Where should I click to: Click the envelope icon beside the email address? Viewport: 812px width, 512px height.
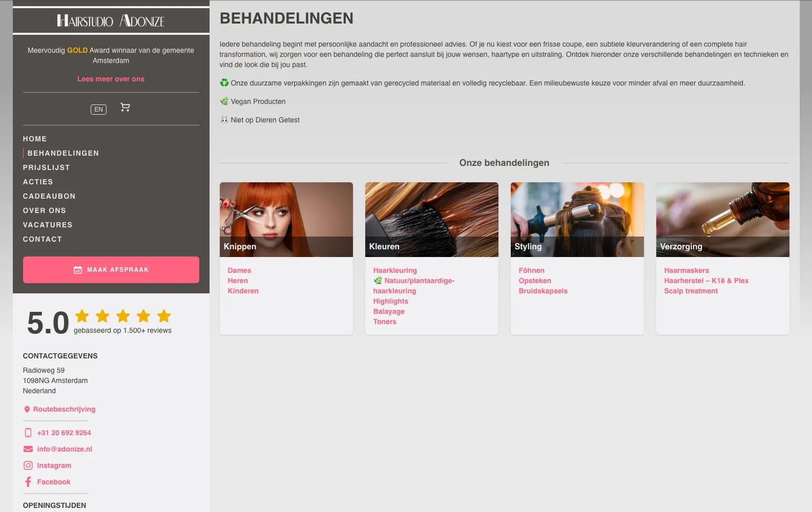click(x=28, y=449)
